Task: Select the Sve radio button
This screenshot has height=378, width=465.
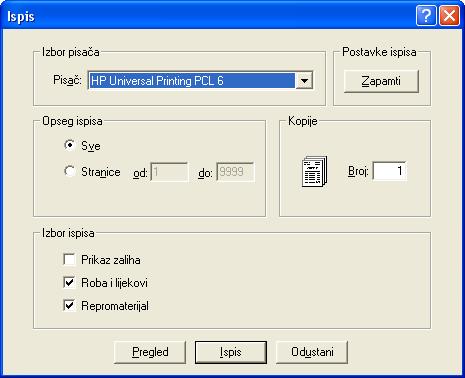Action: (x=69, y=145)
